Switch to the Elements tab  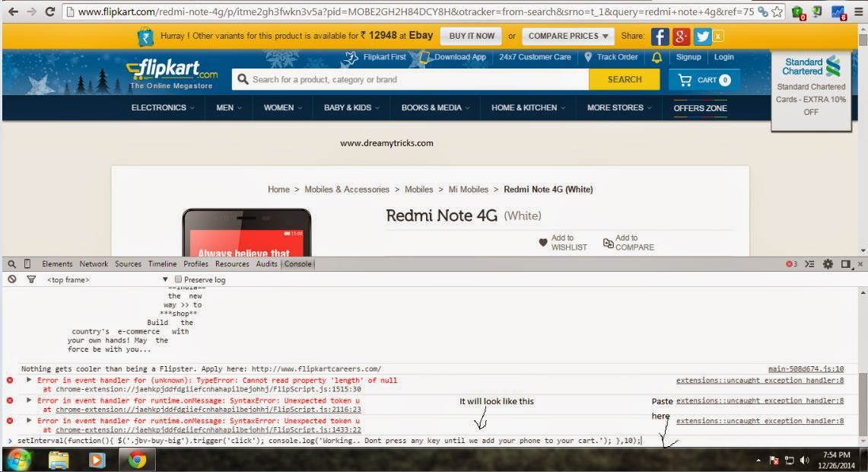(57, 264)
